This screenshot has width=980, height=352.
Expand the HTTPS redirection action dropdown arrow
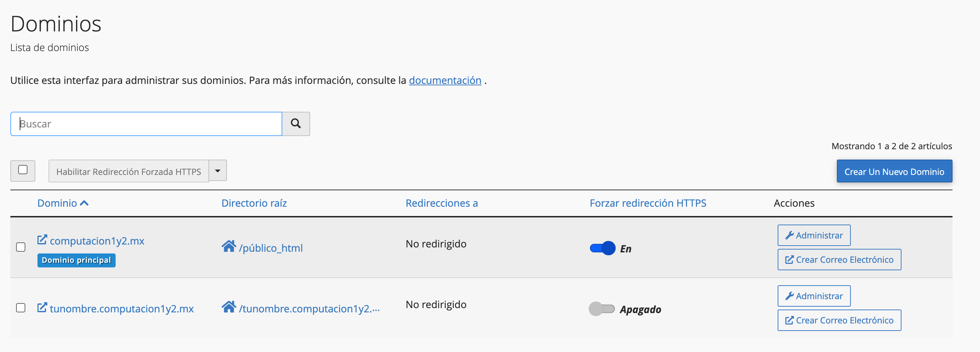(218, 171)
